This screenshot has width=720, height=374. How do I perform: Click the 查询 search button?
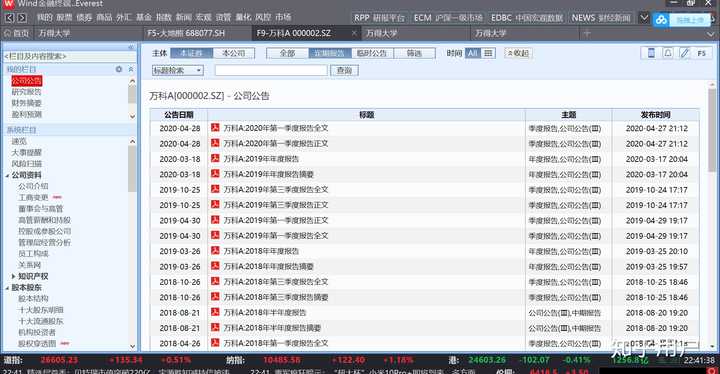(x=344, y=70)
